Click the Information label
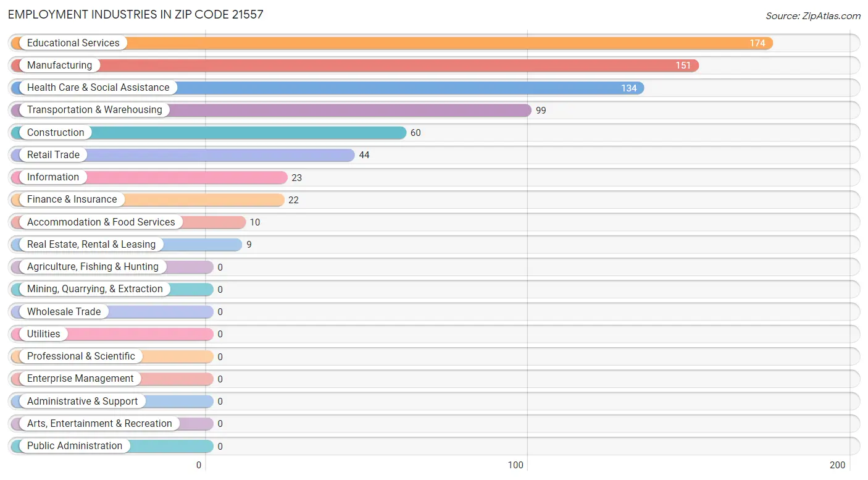 53,177
